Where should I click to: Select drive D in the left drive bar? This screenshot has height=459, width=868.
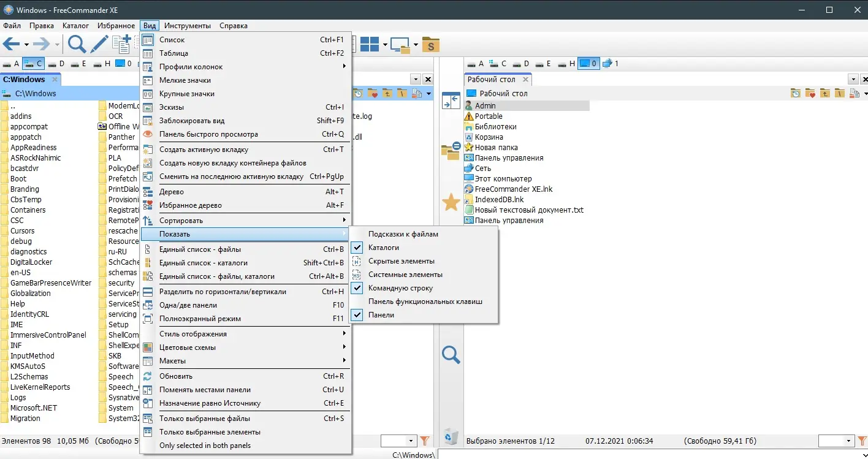(x=56, y=63)
